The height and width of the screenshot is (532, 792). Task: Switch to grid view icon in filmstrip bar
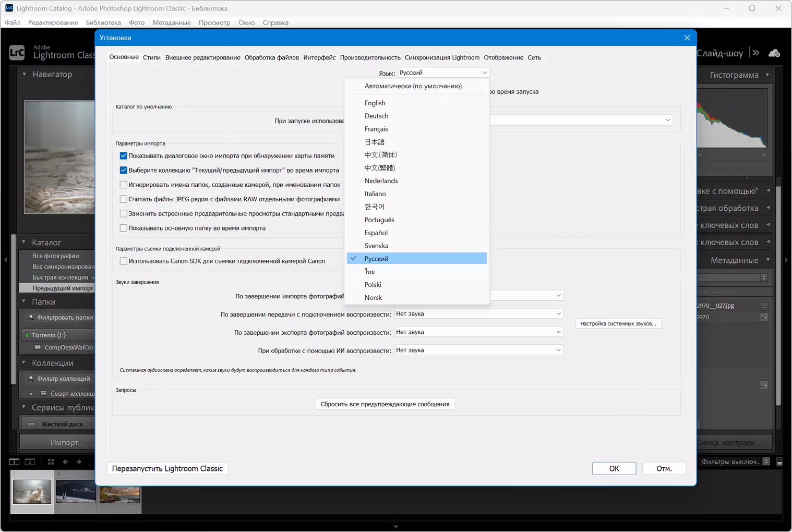(x=51, y=462)
